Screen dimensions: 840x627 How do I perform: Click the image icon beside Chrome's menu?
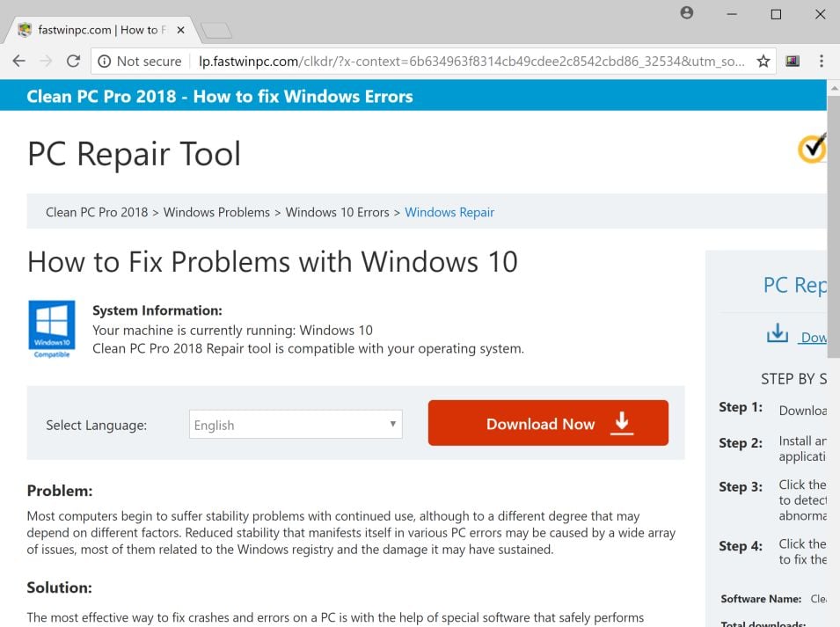click(x=793, y=61)
